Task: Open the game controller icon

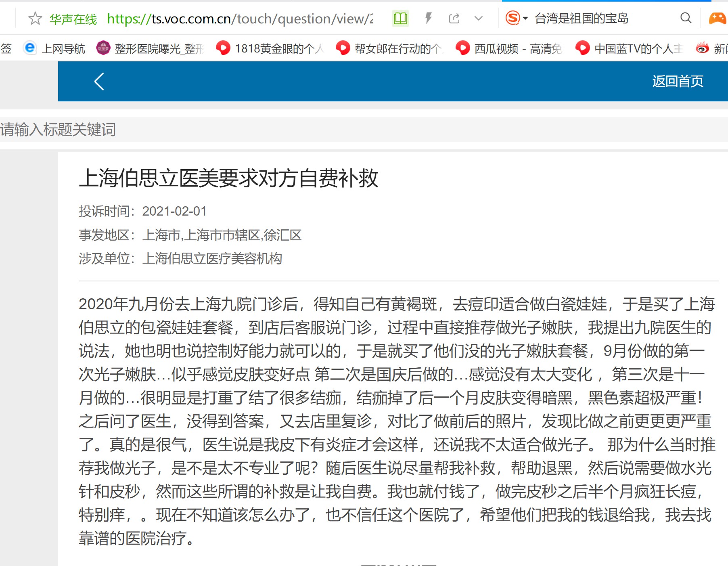Action: coord(718,18)
